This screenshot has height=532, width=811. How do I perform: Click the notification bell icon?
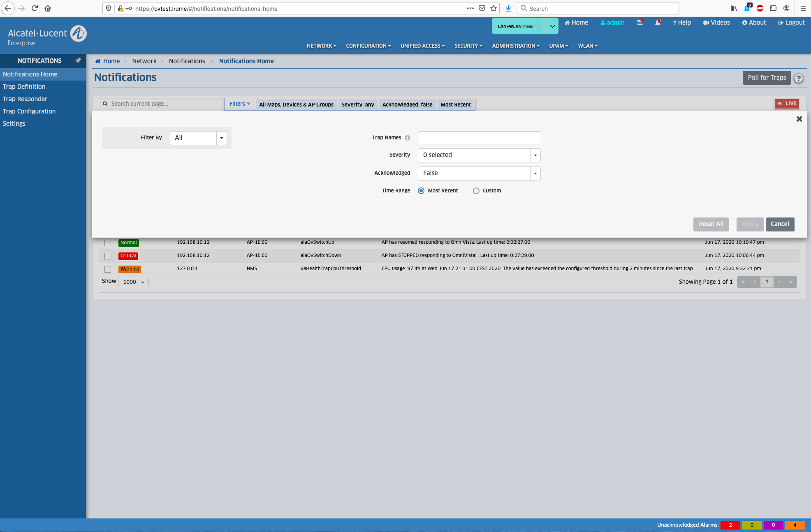click(658, 23)
